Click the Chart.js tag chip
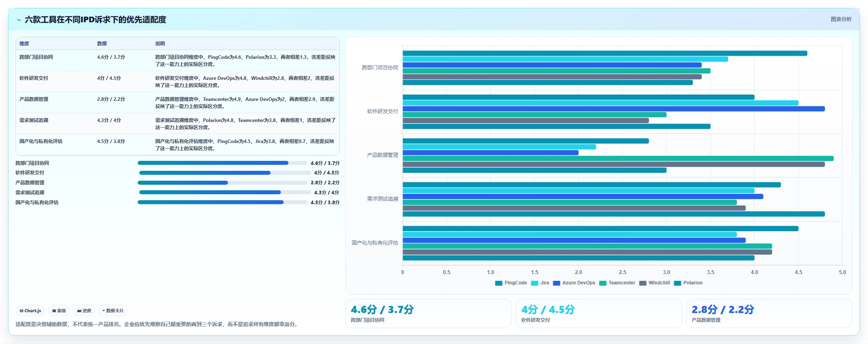Viewport: 868px width, 344px height. pos(30,311)
